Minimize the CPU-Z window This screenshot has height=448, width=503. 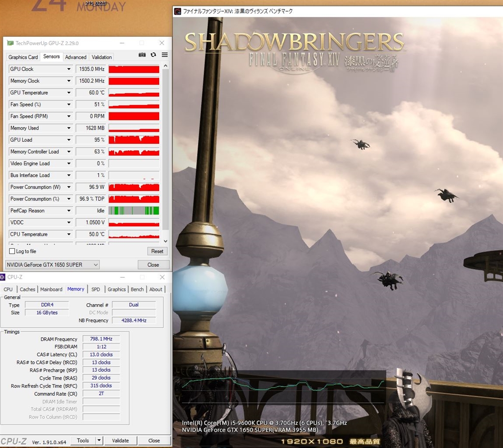tap(122, 277)
